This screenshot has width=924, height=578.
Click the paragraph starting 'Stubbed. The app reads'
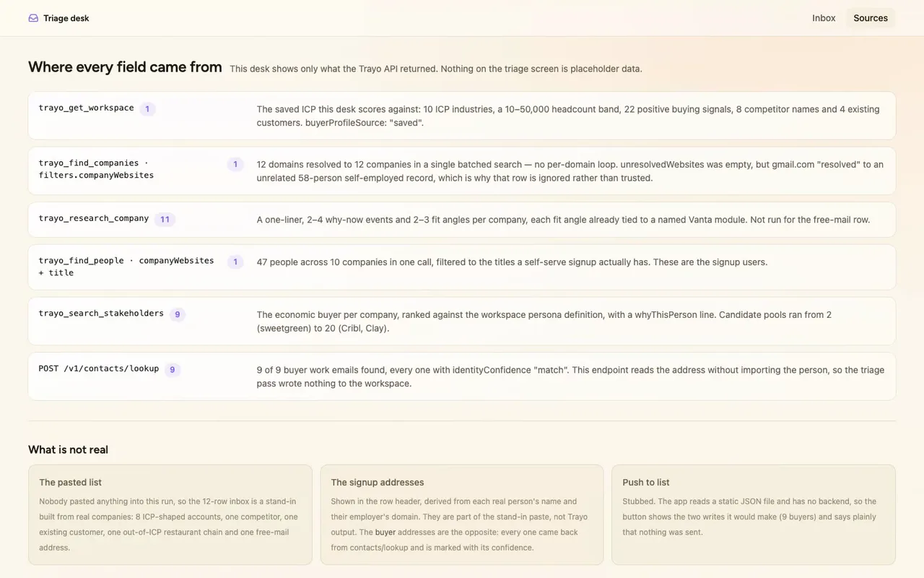coord(754,517)
